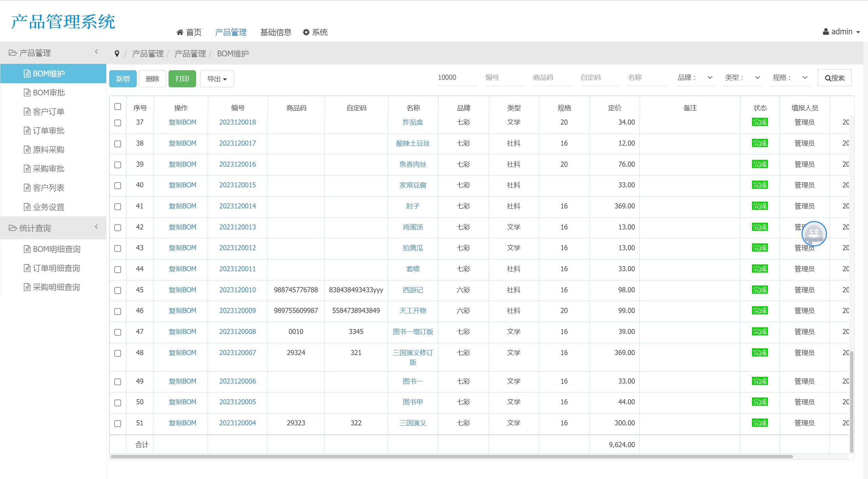The height and width of the screenshot is (479, 868).
Task: Click the document icon beside 订单明细查询
Action: (x=27, y=268)
